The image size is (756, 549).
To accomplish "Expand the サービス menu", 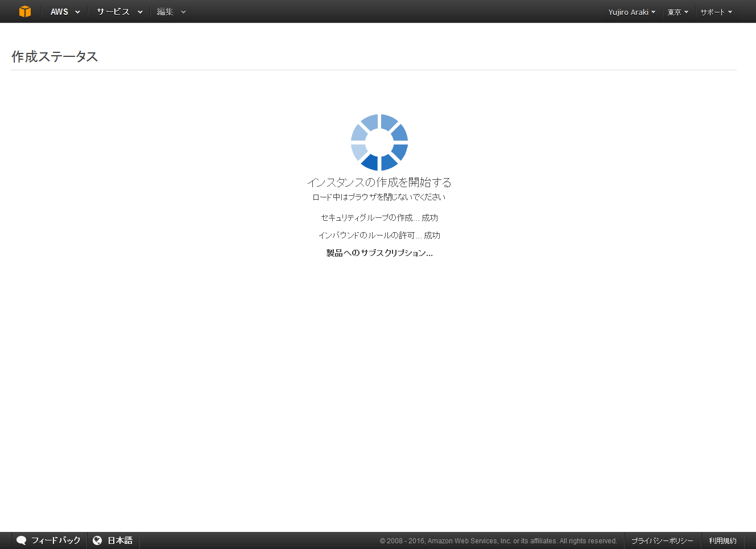I will (x=119, y=11).
